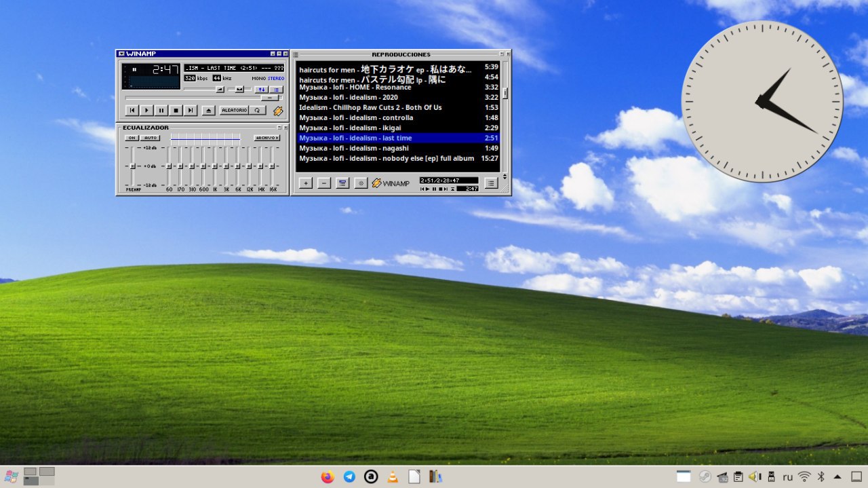Select track nobody else [ep] full album
The width and height of the screenshot is (868, 488).
tap(399, 158)
